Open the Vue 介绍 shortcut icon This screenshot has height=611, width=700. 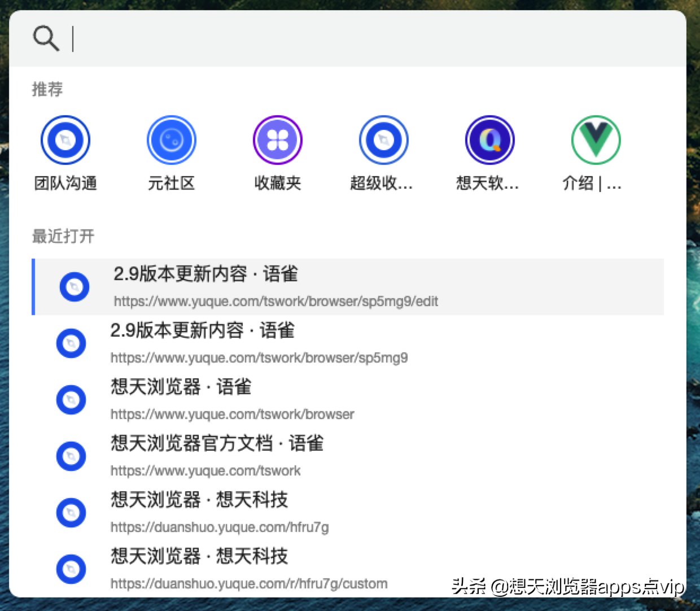pyautogui.click(x=594, y=139)
